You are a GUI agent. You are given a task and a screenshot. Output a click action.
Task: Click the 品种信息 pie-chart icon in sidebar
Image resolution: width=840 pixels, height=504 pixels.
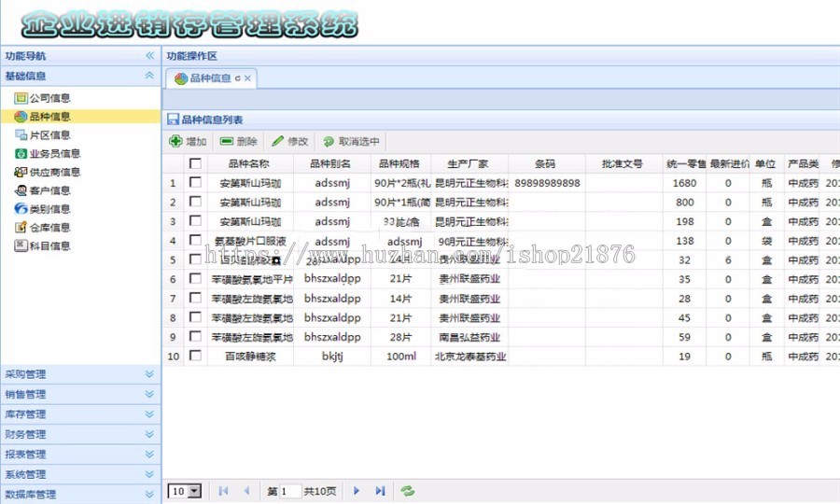(21, 117)
